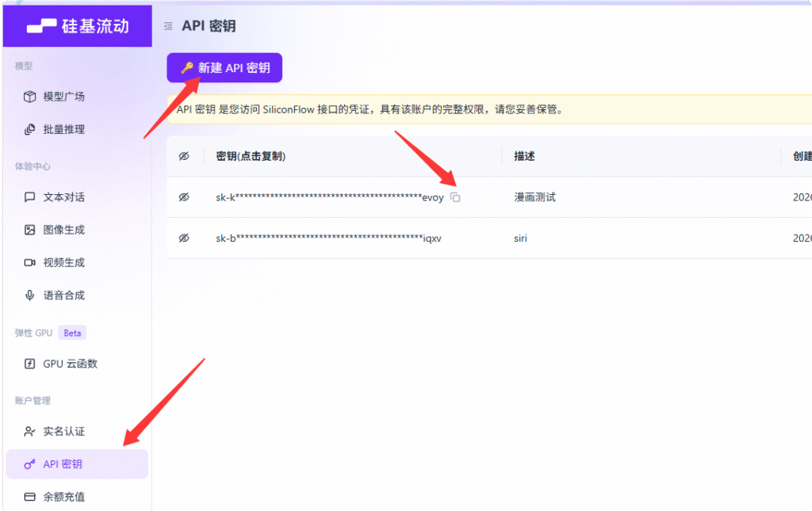
Task: Click the API 密钥 page title
Action: [209, 26]
